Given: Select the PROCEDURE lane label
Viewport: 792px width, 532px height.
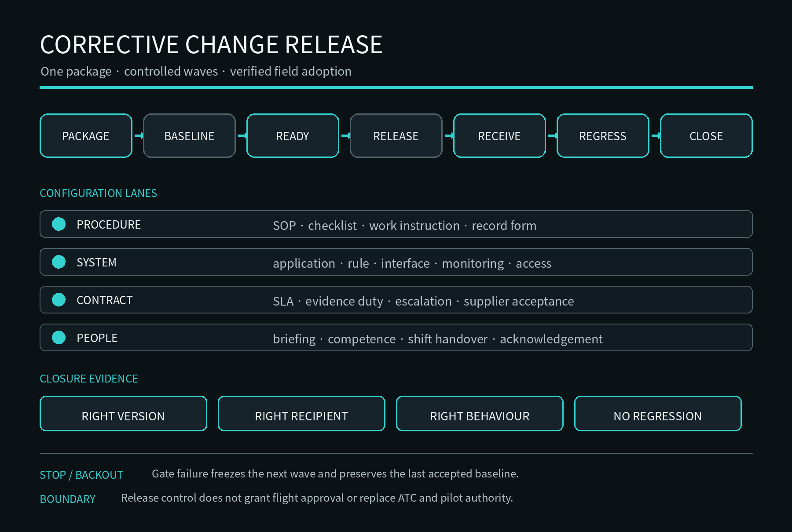Looking at the screenshot, I should (109, 225).
